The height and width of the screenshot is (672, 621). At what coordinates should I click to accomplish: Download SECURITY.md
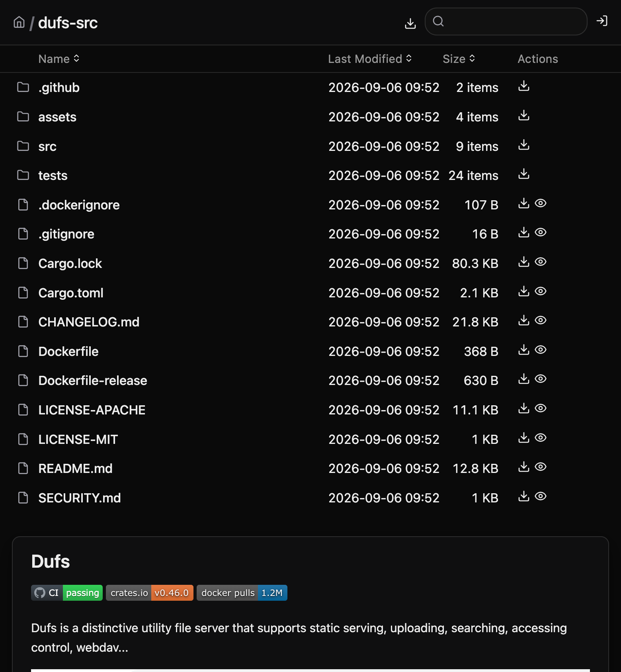(x=524, y=496)
